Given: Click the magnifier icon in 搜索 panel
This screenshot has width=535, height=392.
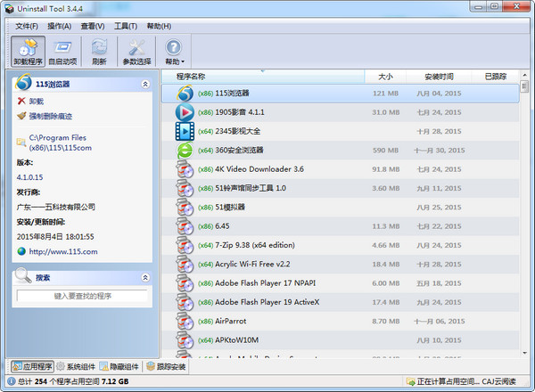Looking at the screenshot, I should pyautogui.click(x=23, y=275).
